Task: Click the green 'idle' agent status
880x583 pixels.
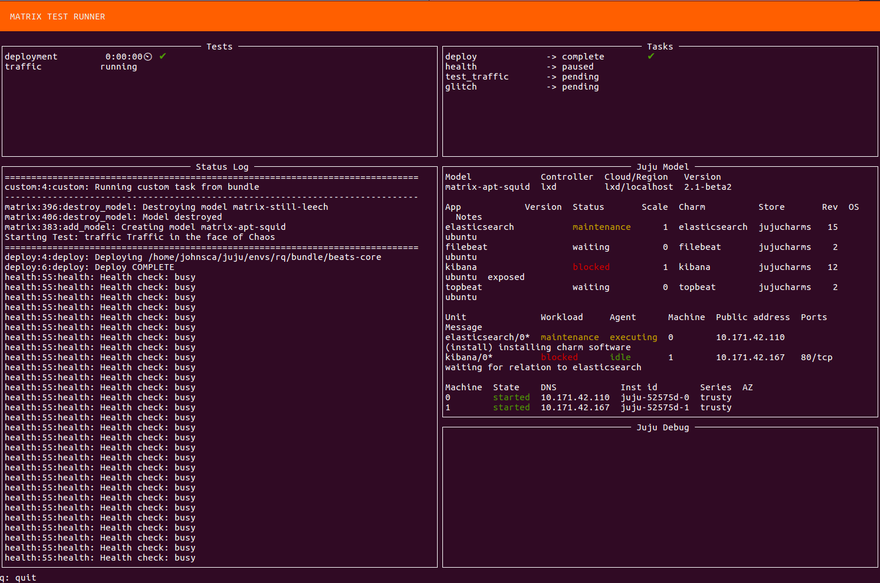Action: pyautogui.click(x=620, y=357)
